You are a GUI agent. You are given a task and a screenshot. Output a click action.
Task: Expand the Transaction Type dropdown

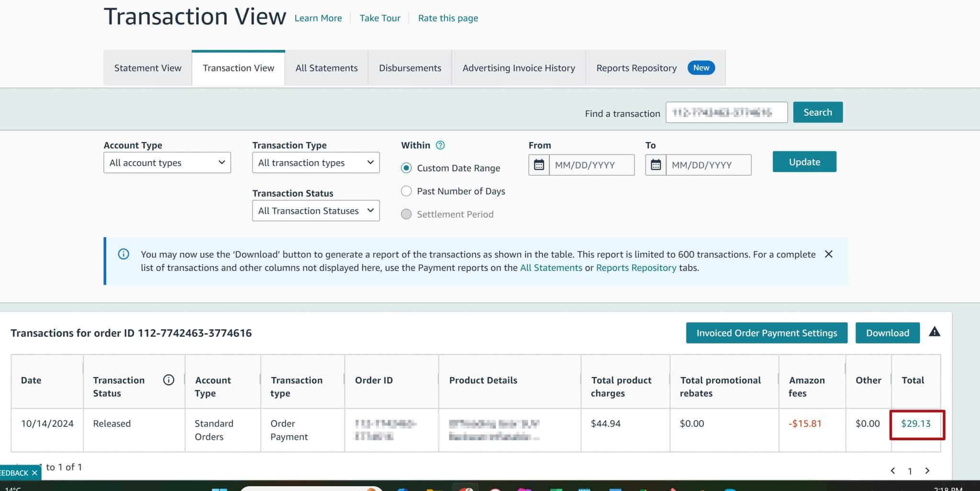tap(316, 163)
